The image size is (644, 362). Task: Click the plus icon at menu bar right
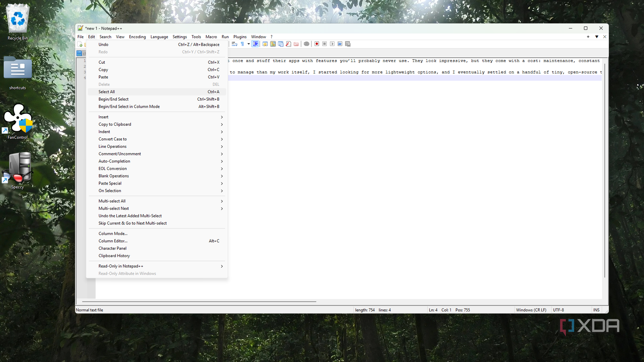point(588,37)
